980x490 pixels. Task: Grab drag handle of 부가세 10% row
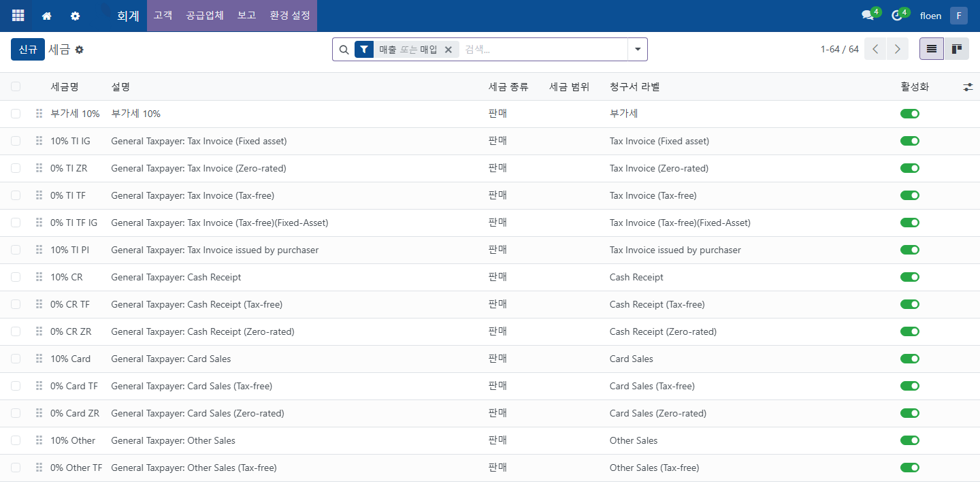click(x=39, y=114)
